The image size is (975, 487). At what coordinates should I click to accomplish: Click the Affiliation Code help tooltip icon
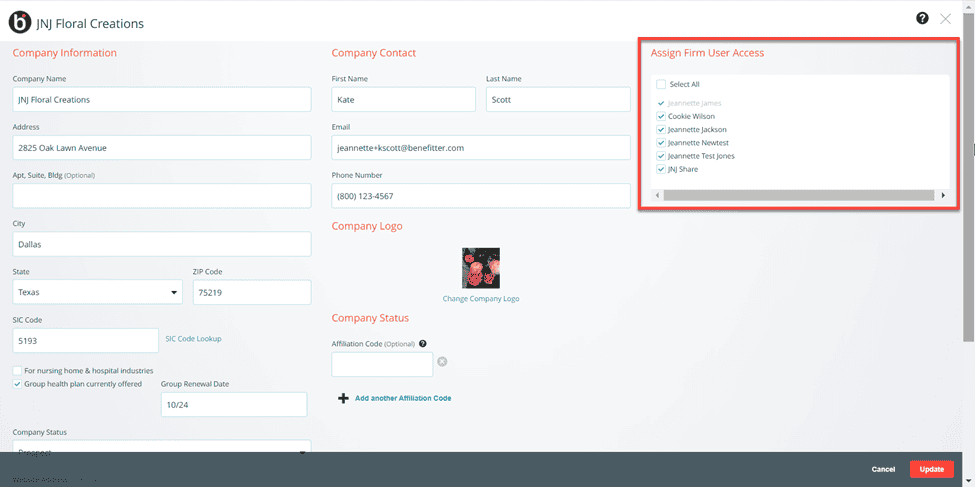[x=423, y=343]
